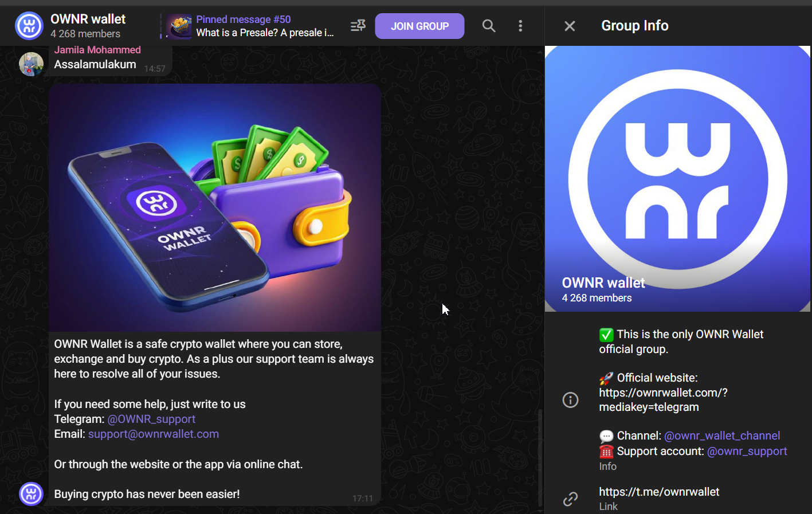Image resolution: width=812 pixels, height=514 pixels.
Task: Open the official website ownrwallet.com link
Action: 663,400
